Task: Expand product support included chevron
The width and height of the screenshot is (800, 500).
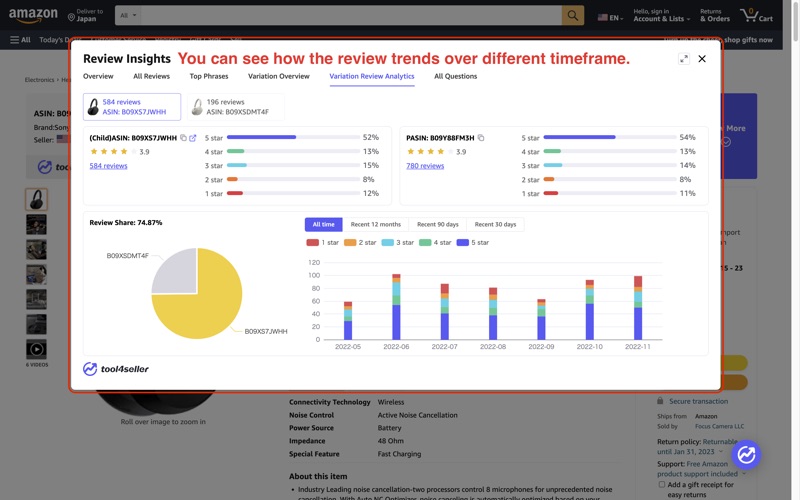Action: pos(743,474)
